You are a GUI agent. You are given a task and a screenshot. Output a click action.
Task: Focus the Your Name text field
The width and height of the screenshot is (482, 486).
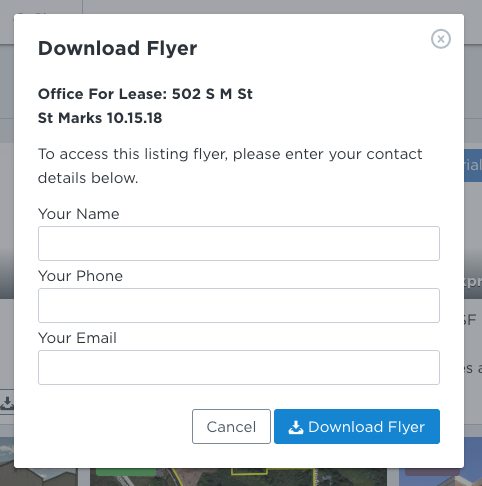coord(239,243)
